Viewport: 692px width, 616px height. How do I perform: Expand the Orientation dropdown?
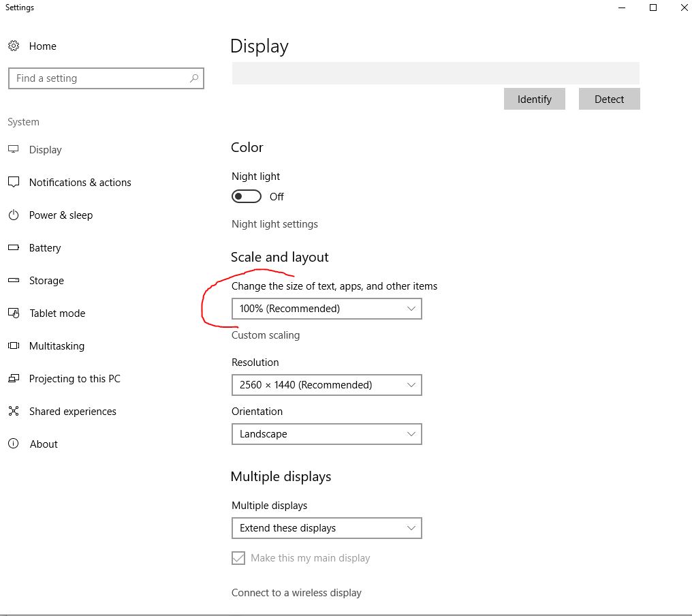coord(327,434)
